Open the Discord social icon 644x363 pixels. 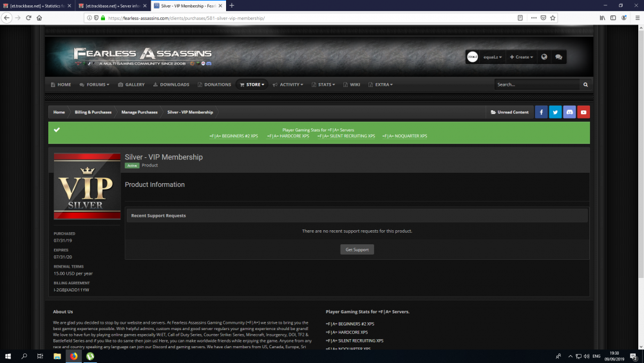(569, 112)
